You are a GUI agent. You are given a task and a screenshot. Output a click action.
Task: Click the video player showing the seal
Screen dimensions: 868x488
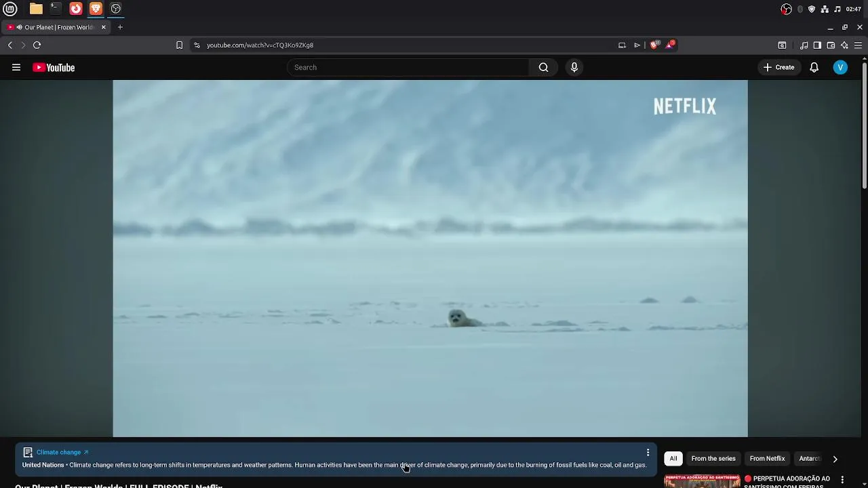430,258
